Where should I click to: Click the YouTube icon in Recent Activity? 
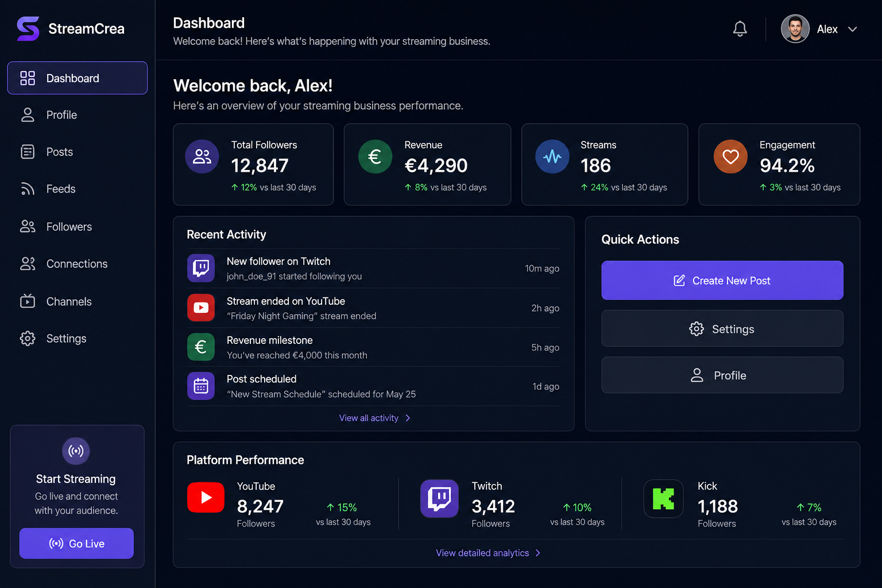[201, 308]
